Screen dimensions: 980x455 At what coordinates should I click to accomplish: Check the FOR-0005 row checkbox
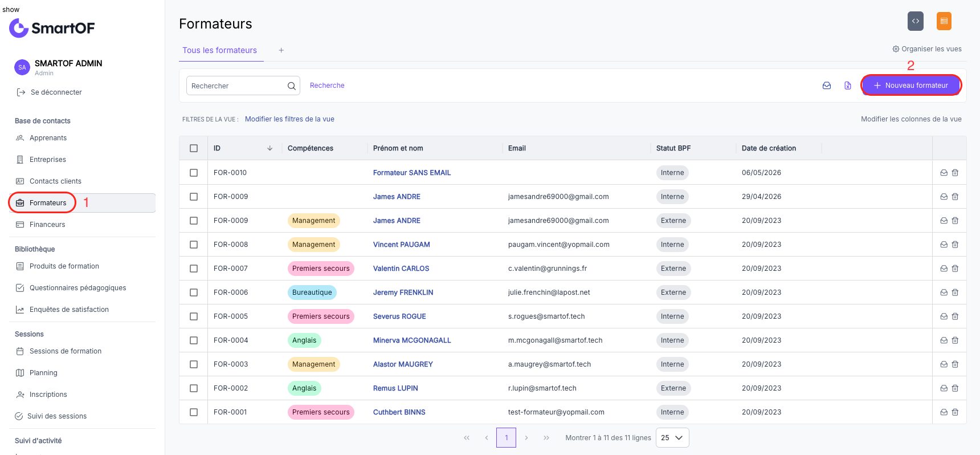tap(194, 316)
